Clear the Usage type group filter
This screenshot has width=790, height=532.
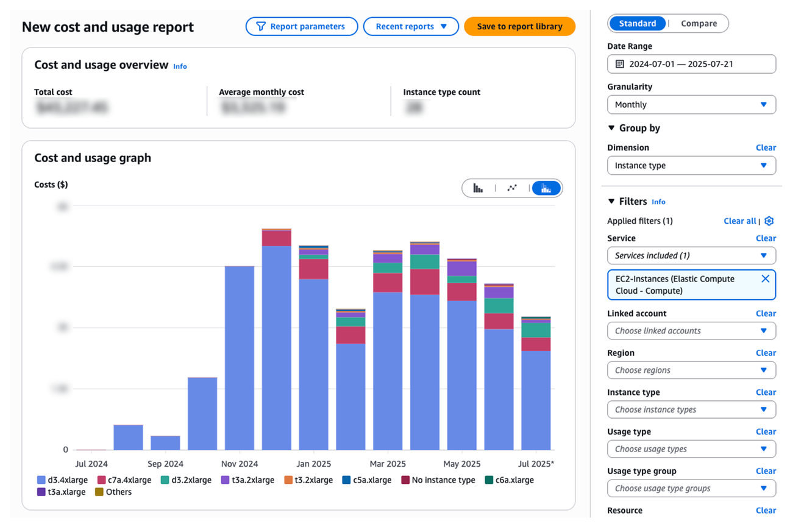tap(766, 471)
